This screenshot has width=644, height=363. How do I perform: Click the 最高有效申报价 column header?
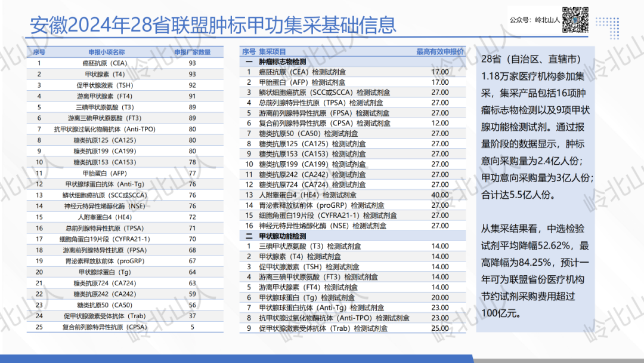(439, 52)
